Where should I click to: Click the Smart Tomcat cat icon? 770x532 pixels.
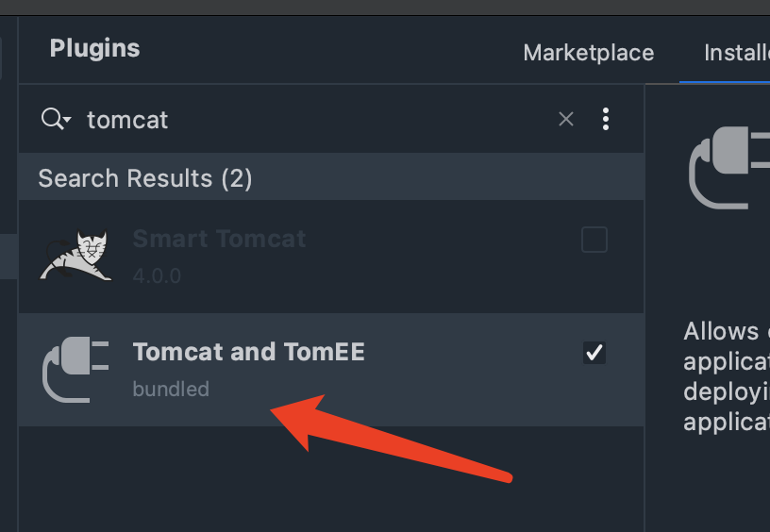coord(75,256)
